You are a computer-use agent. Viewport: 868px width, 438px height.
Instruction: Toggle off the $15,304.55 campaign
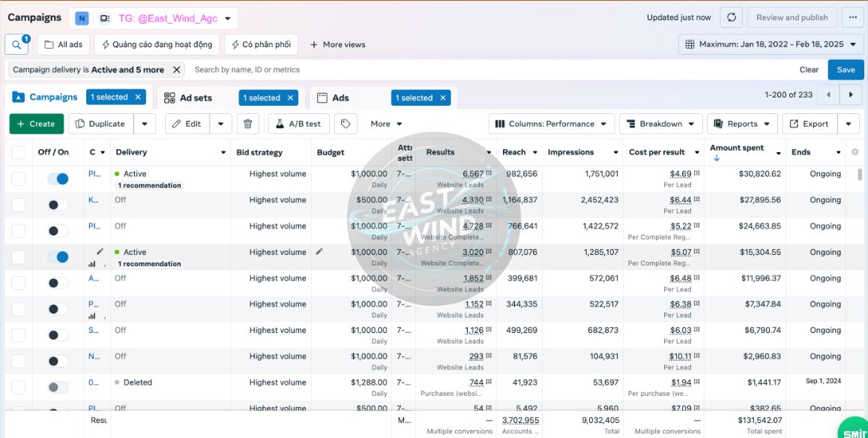point(58,257)
